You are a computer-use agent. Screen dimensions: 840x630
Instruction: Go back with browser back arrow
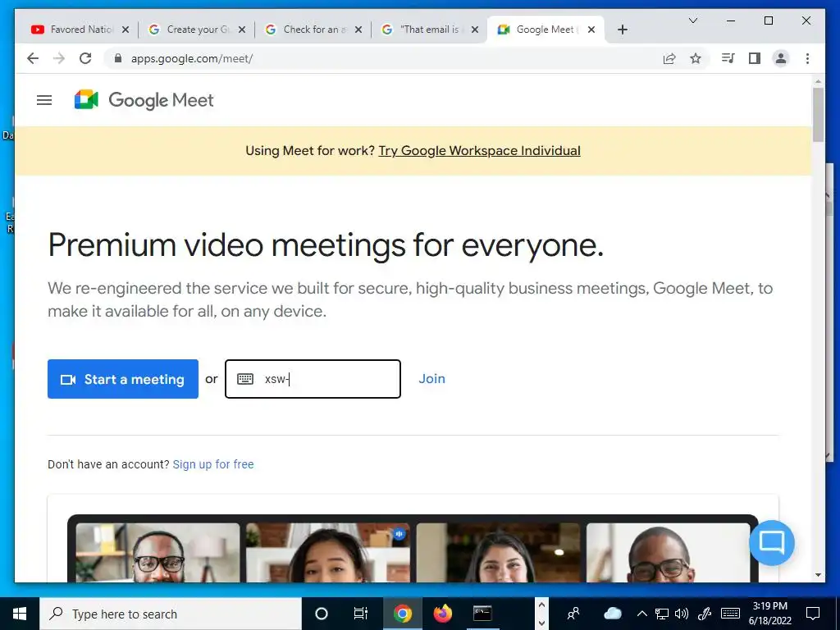[33, 58]
